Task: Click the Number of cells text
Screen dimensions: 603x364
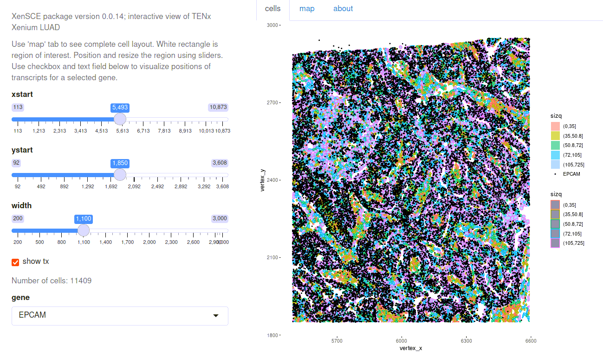Action: tap(52, 281)
